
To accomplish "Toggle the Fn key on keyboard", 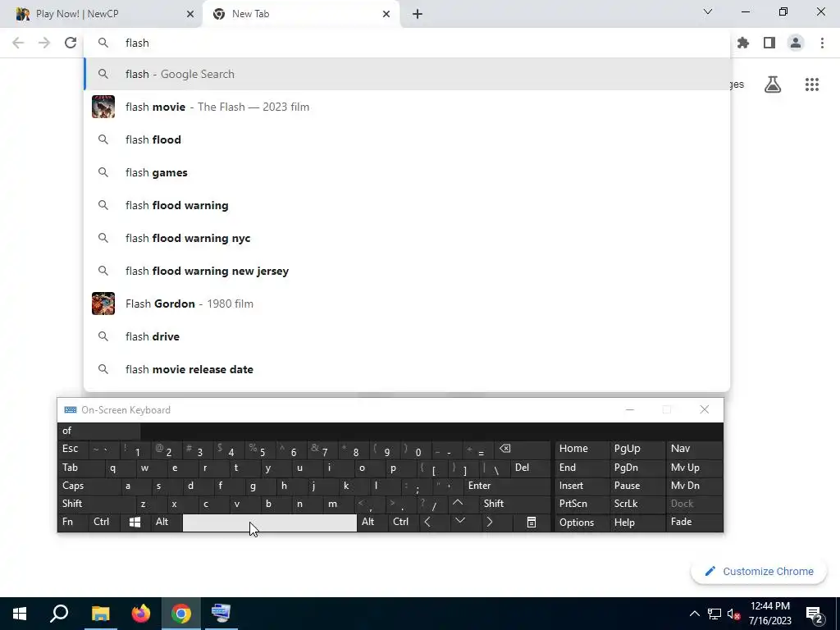I will (x=73, y=522).
